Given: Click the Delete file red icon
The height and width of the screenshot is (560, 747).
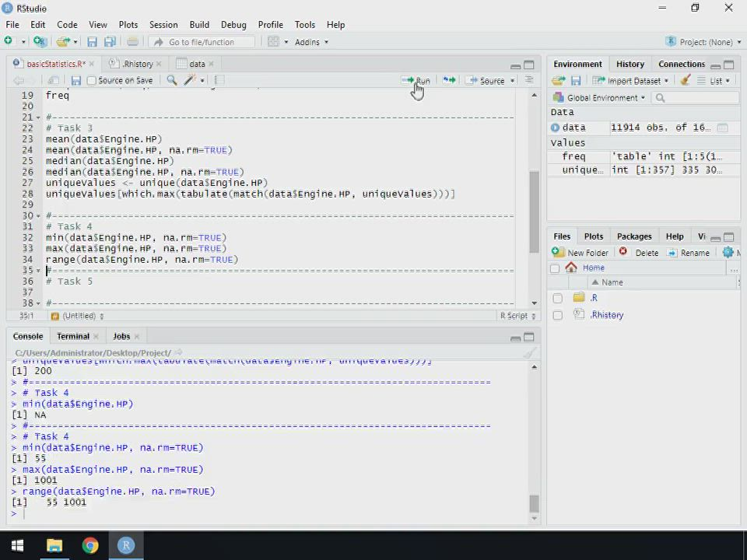Looking at the screenshot, I should coord(623,252).
